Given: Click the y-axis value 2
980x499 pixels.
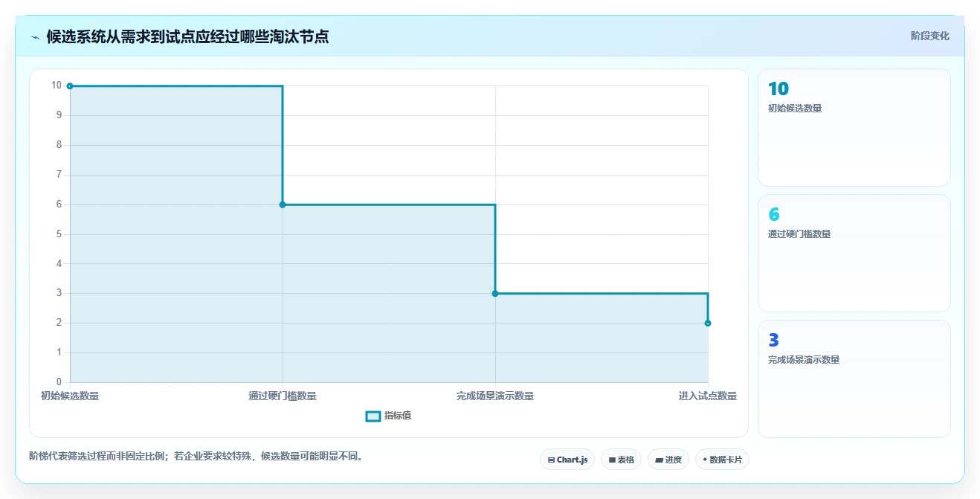Looking at the screenshot, I should [x=59, y=323].
